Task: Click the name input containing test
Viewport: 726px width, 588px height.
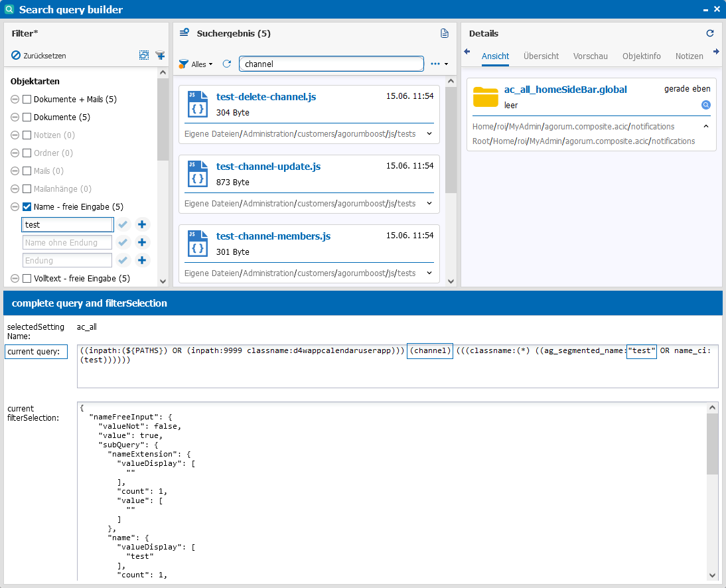Action: pos(68,224)
